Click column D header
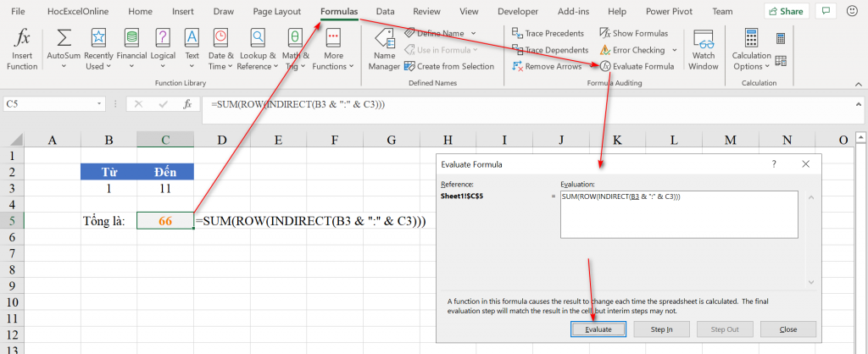The width and height of the screenshot is (868, 354). 222,140
